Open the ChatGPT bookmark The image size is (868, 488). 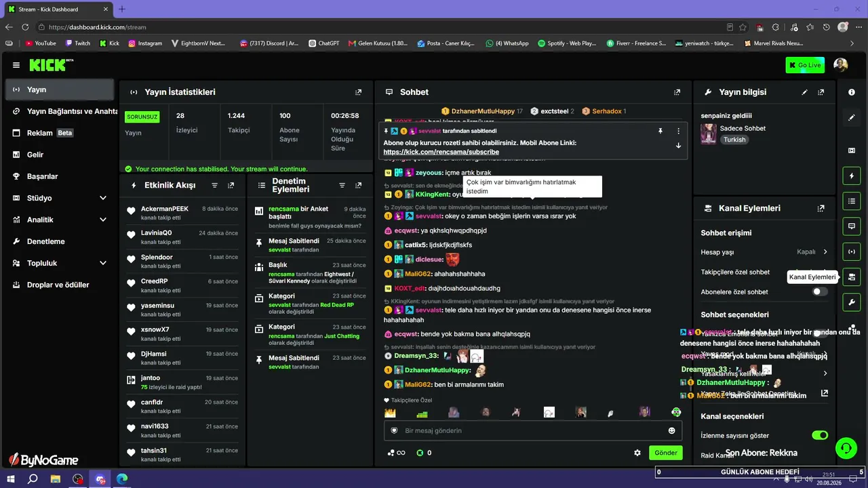point(323,43)
